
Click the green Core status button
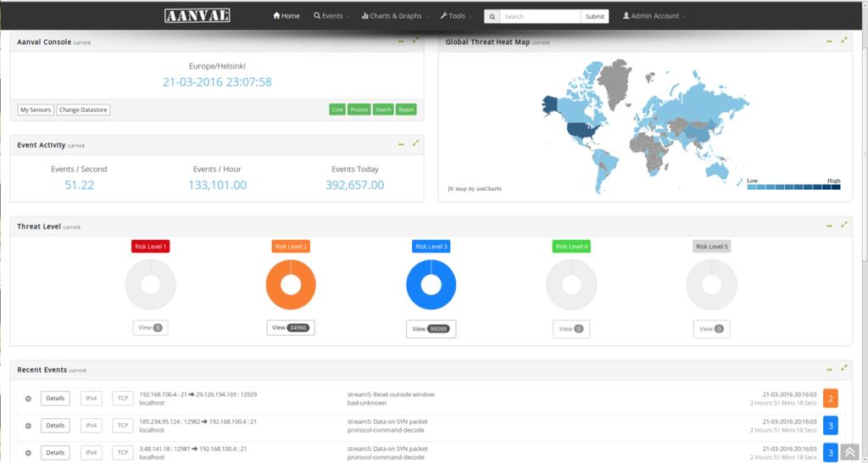[337, 109]
